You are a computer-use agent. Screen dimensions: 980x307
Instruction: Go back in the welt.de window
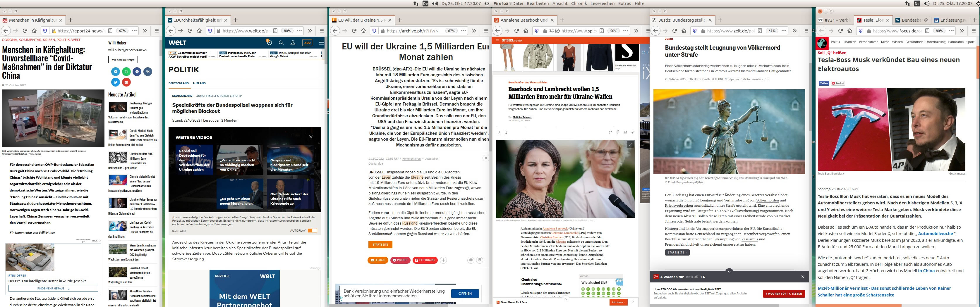click(x=171, y=31)
